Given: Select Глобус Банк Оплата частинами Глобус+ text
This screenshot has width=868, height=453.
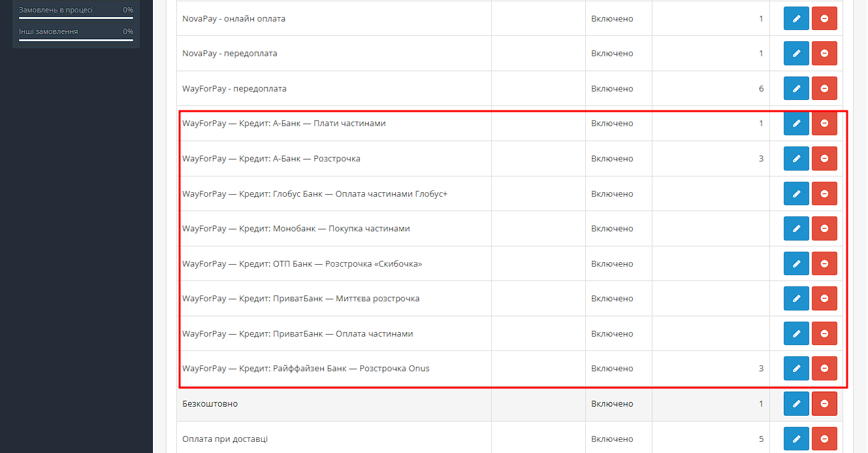Looking at the screenshot, I should (x=315, y=194).
